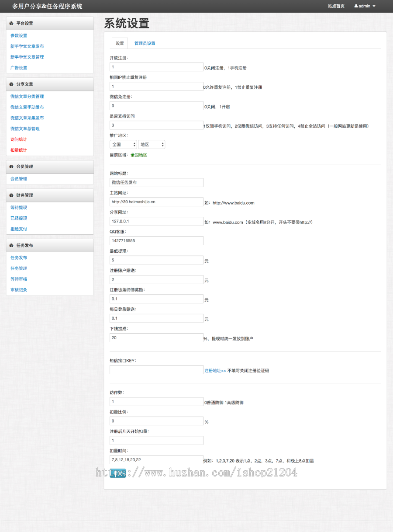Open the 全国 region dropdown
The width and height of the screenshot is (393, 532).
tap(123, 144)
